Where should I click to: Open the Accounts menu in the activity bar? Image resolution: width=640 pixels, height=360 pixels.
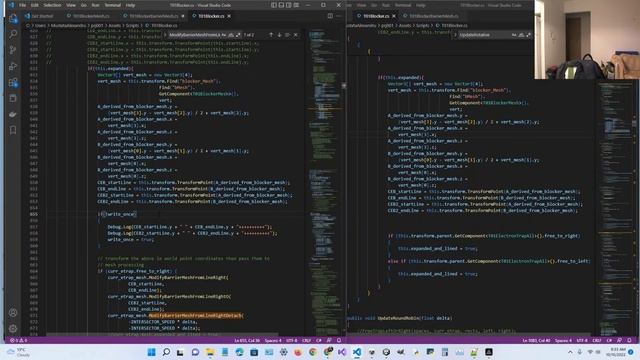pos(13,313)
